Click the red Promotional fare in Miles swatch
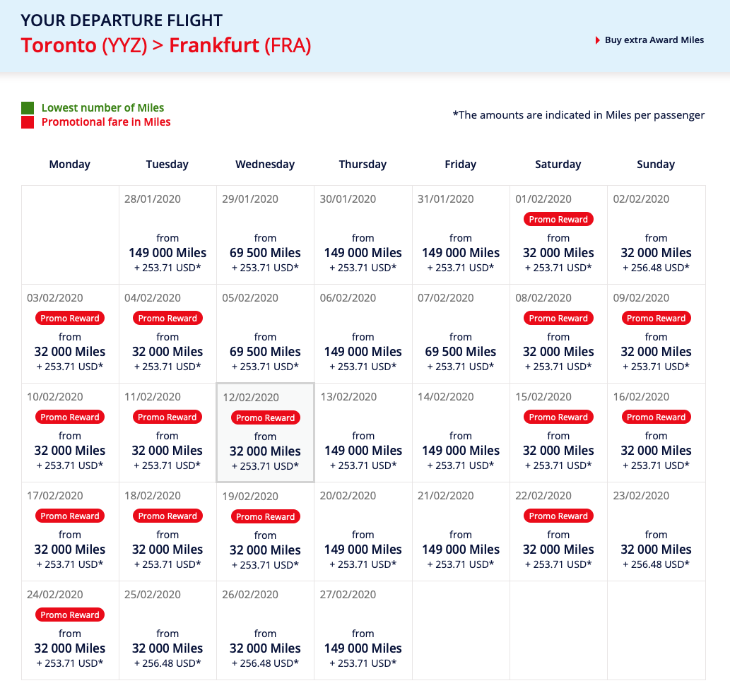The image size is (730, 700). (26, 121)
